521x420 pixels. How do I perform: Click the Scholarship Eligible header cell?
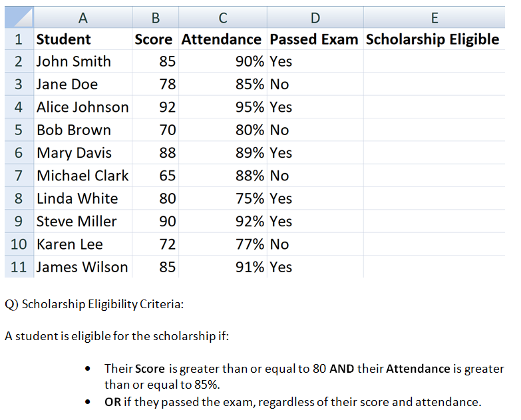(x=434, y=39)
